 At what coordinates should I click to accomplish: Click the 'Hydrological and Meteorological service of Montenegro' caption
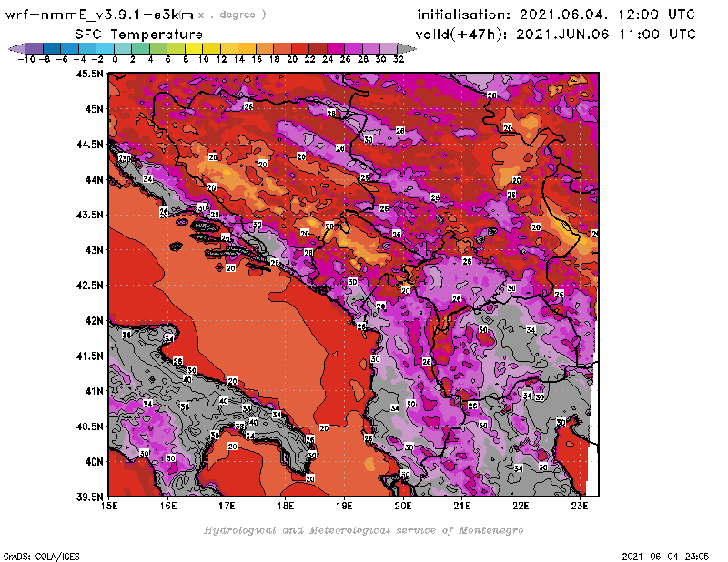[x=363, y=530]
